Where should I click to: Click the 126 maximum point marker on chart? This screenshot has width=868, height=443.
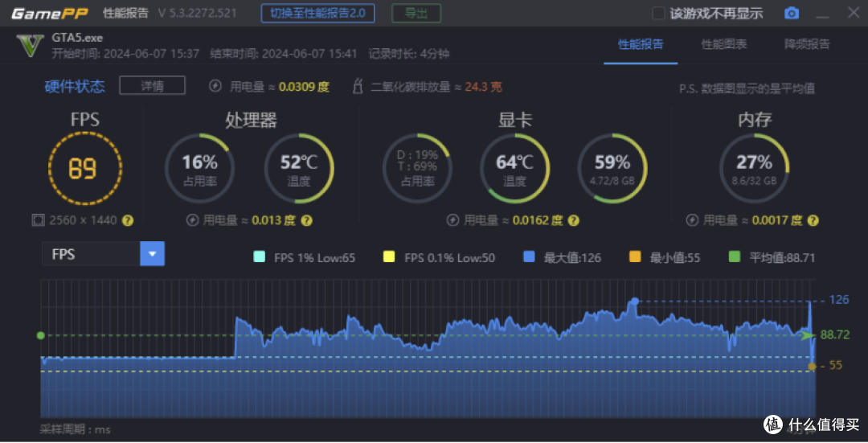635,301
